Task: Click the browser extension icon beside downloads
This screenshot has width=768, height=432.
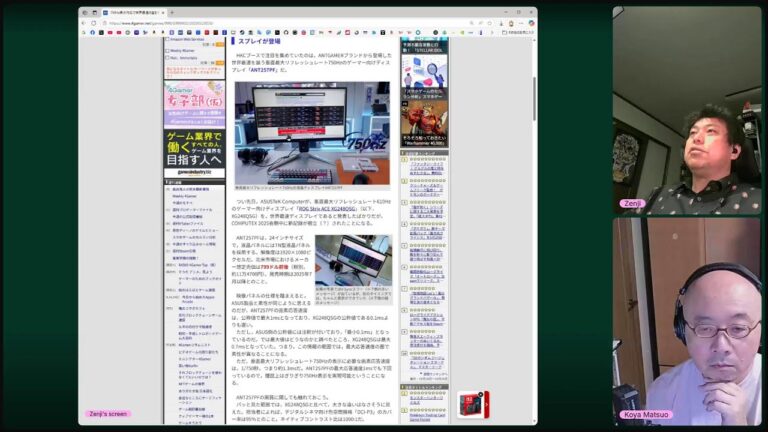Action: tap(511, 23)
